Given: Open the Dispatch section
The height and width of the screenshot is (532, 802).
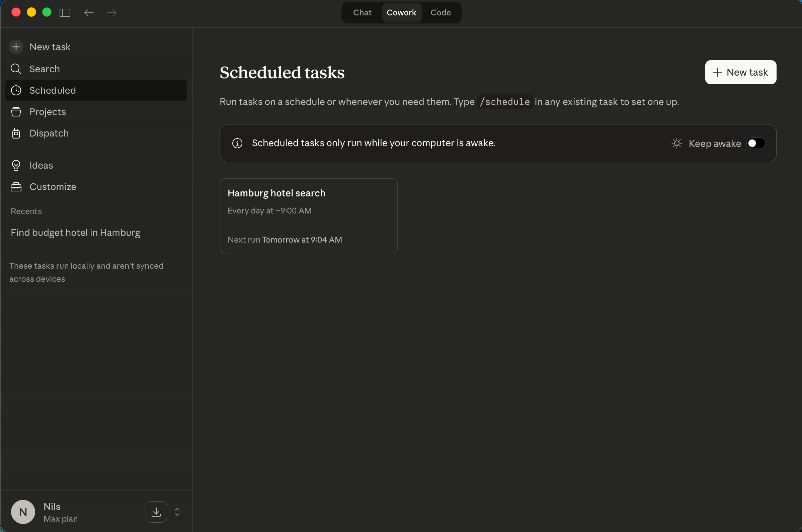Looking at the screenshot, I should click(x=96, y=134).
